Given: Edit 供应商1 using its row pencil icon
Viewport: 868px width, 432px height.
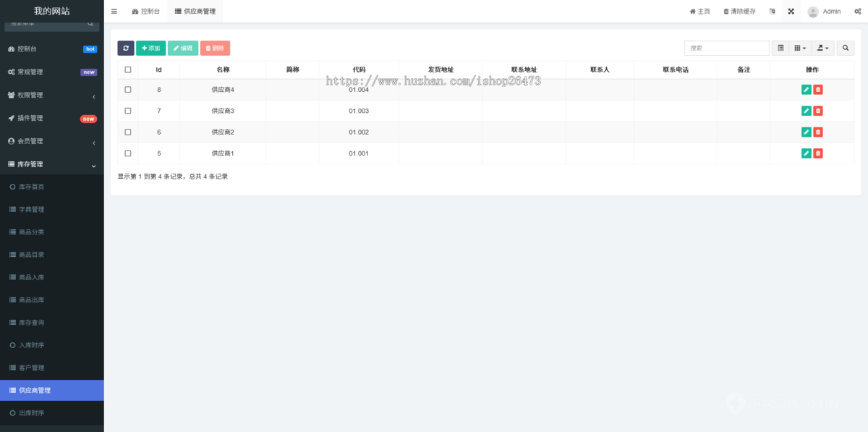Looking at the screenshot, I should (x=805, y=153).
